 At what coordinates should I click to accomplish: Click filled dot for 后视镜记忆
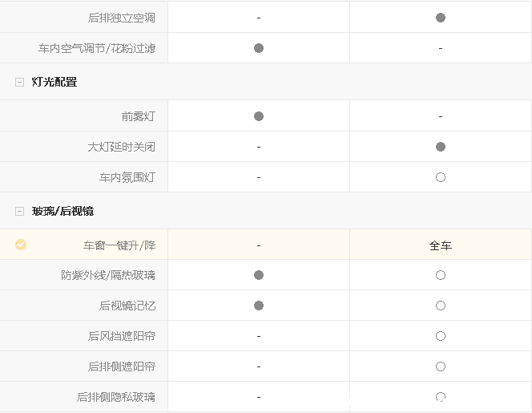click(x=259, y=306)
